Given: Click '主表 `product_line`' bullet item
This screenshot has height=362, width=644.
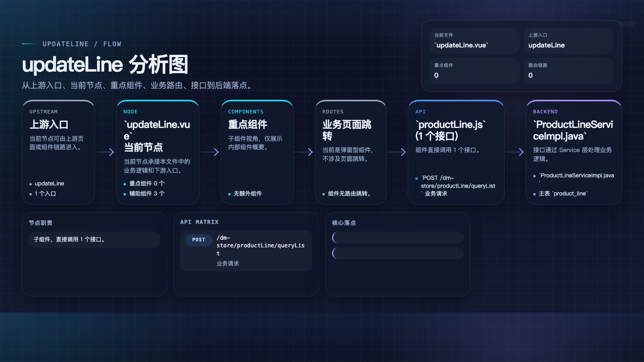Looking at the screenshot, I should pyautogui.click(x=563, y=193).
